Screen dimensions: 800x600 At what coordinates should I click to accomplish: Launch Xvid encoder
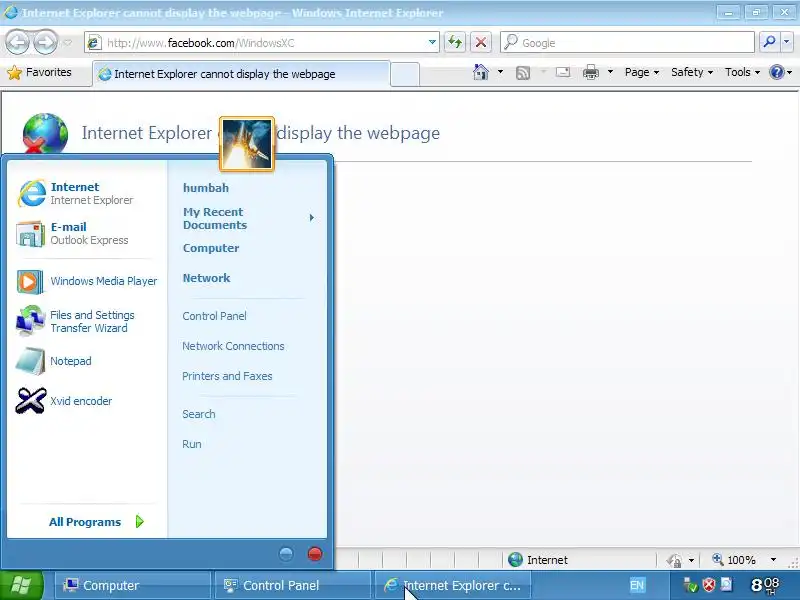(87, 401)
